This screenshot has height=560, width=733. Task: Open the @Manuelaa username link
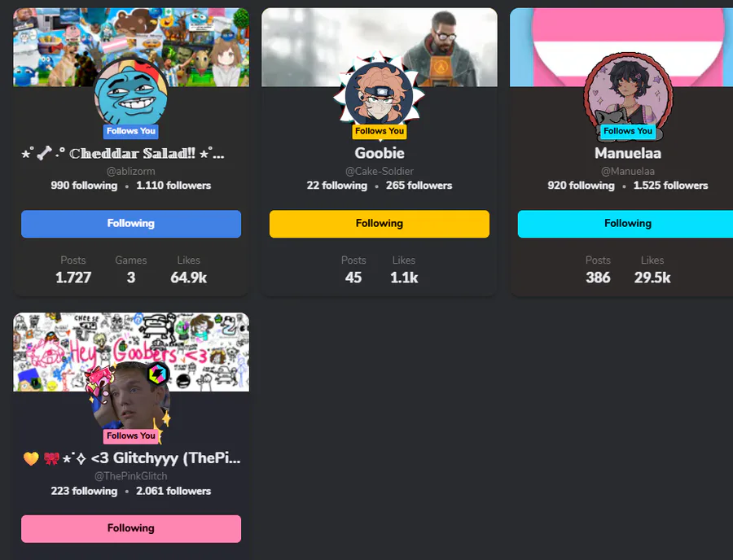[x=628, y=172]
